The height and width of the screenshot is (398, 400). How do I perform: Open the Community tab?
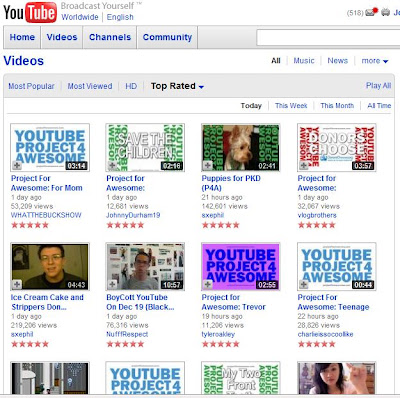pos(167,37)
